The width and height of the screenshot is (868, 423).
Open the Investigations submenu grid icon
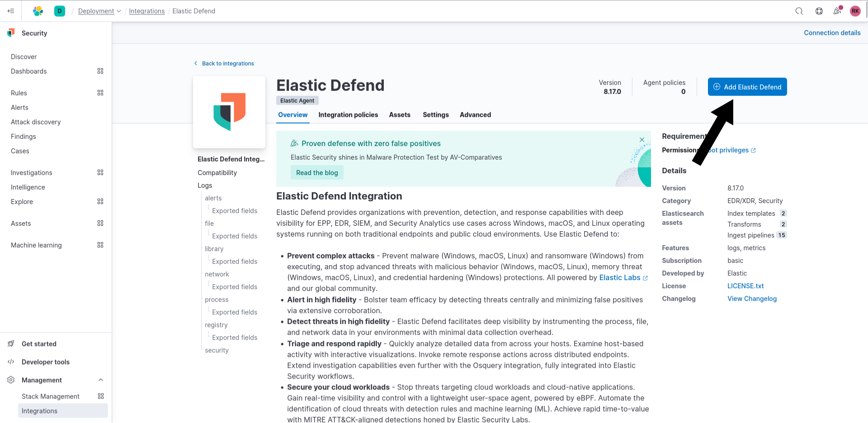(x=100, y=172)
